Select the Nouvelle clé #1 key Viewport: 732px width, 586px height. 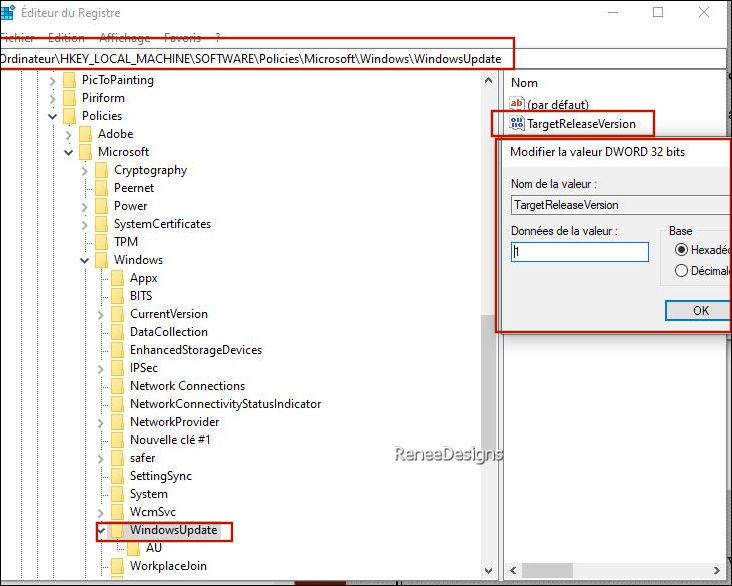[170, 440]
